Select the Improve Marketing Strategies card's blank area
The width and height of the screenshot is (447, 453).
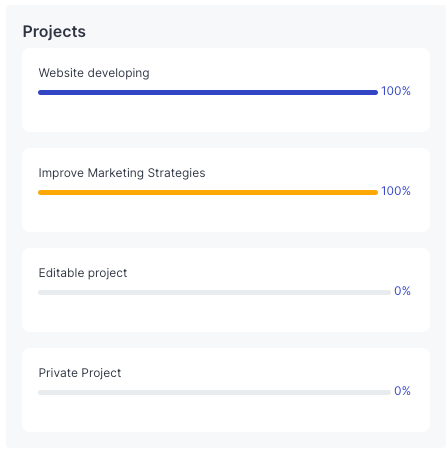point(226,214)
